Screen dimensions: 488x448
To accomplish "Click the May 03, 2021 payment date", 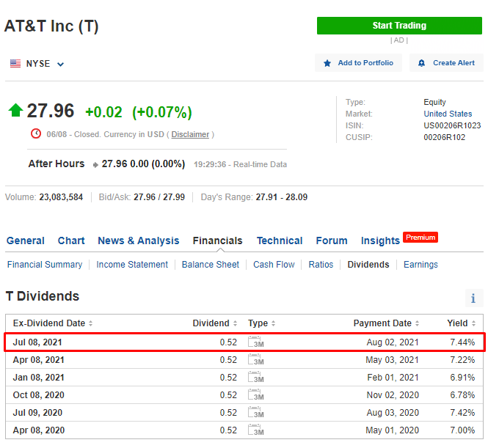I will 392,360.
